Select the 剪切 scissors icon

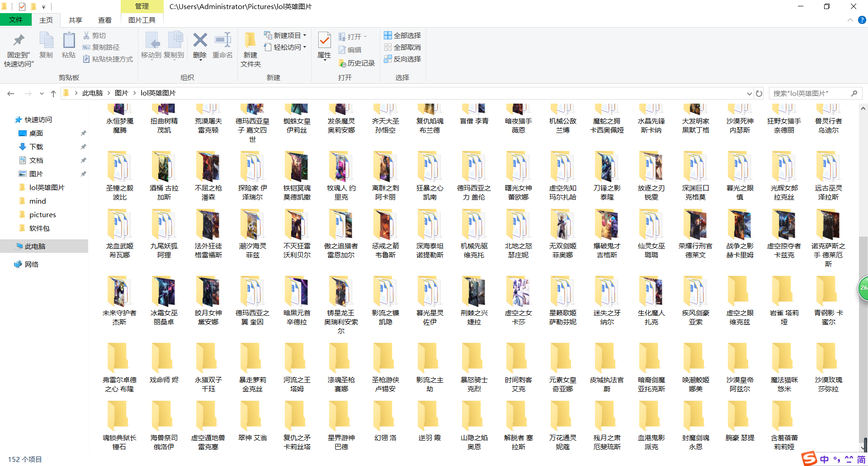pyautogui.click(x=86, y=35)
